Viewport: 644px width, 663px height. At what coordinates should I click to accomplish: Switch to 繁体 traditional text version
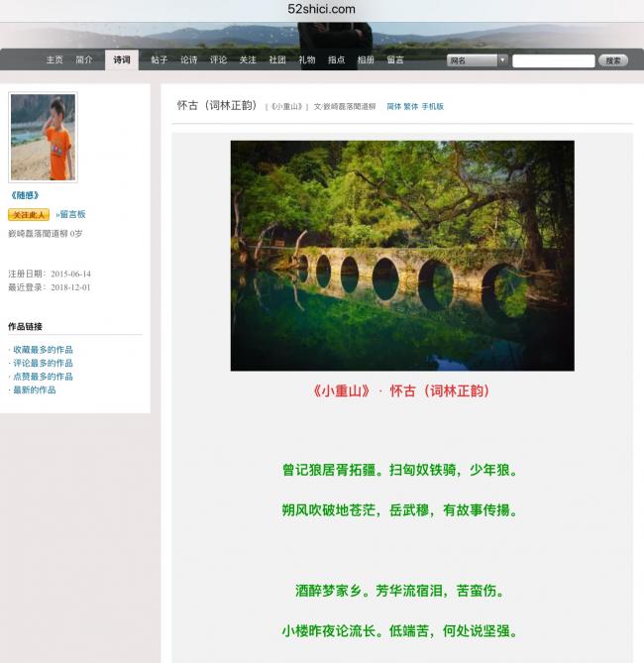coord(410,107)
